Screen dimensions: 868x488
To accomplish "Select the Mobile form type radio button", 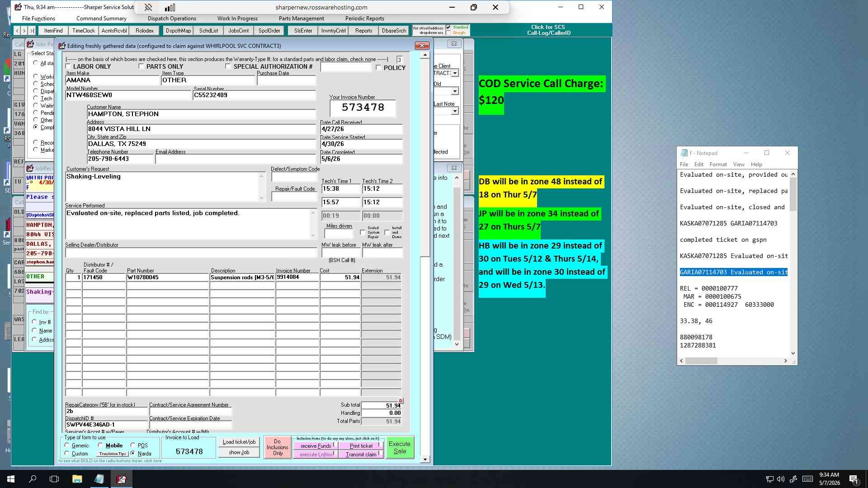I will click(x=100, y=445).
